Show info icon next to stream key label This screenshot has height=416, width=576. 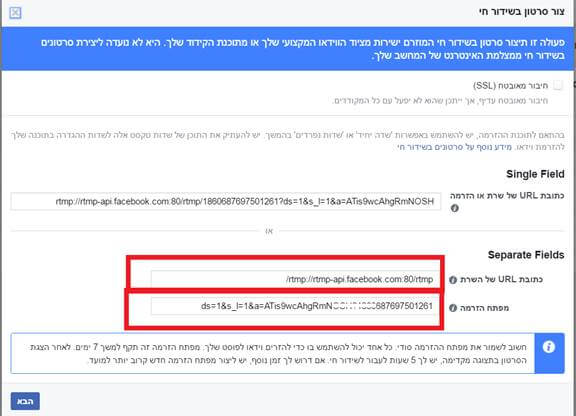[x=453, y=308]
